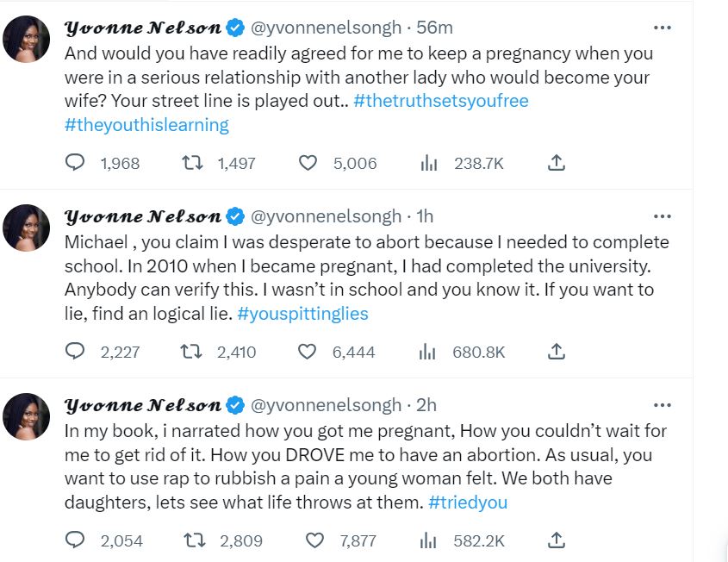Open the #theyouthislearning hashtag

pos(146,125)
